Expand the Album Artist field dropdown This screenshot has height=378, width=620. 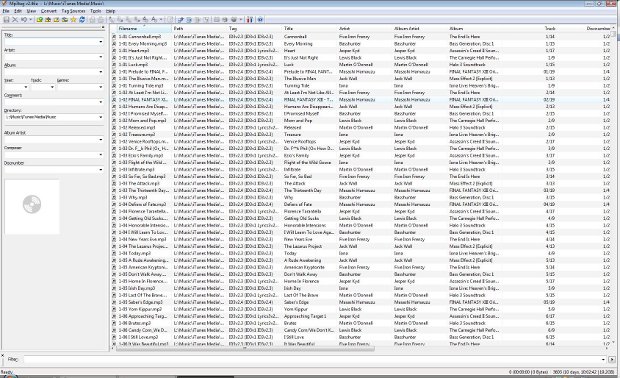point(100,140)
